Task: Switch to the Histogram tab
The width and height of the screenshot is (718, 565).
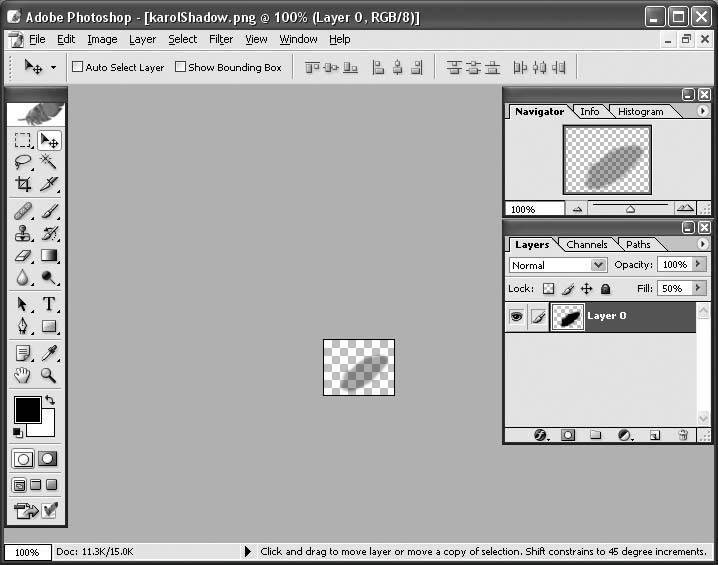Action: point(640,112)
